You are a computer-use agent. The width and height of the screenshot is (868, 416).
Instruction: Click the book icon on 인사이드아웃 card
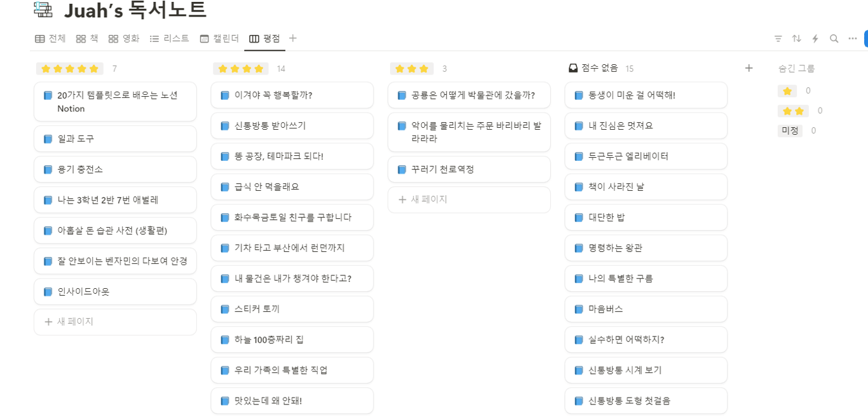pyautogui.click(x=48, y=292)
